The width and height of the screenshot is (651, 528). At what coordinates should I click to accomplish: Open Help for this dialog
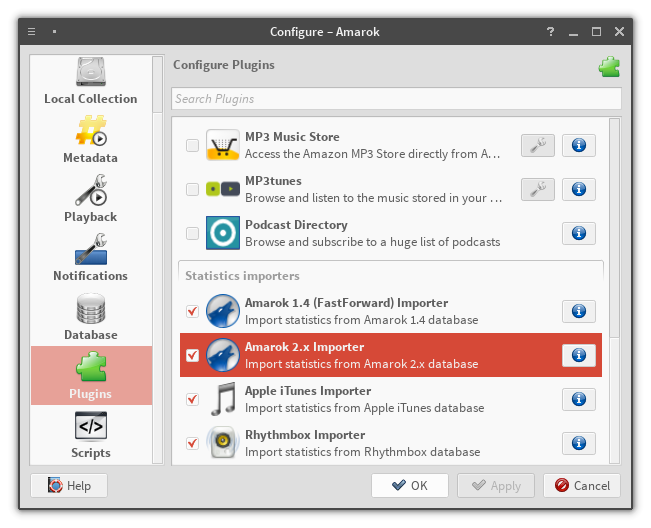(69, 485)
